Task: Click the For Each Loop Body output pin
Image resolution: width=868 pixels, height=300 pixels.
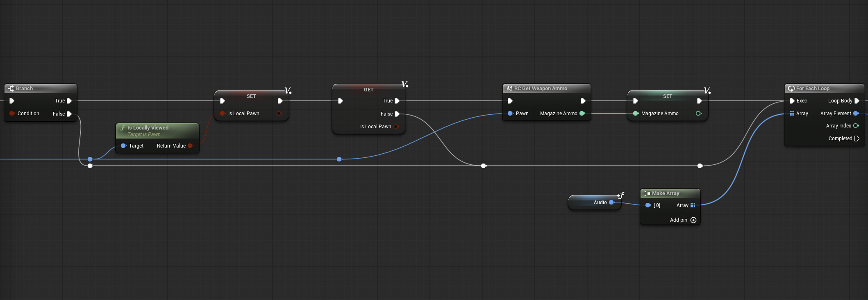Action: pos(857,101)
